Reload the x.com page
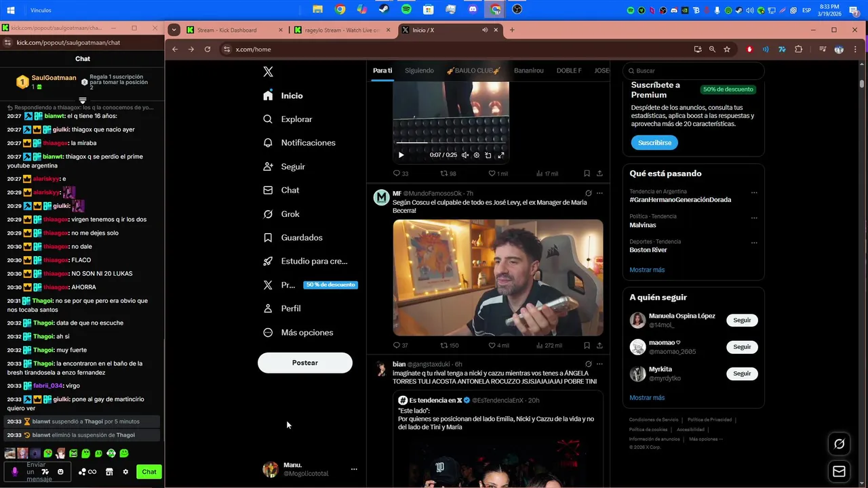The height and width of the screenshot is (488, 868). [x=208, y=49]
